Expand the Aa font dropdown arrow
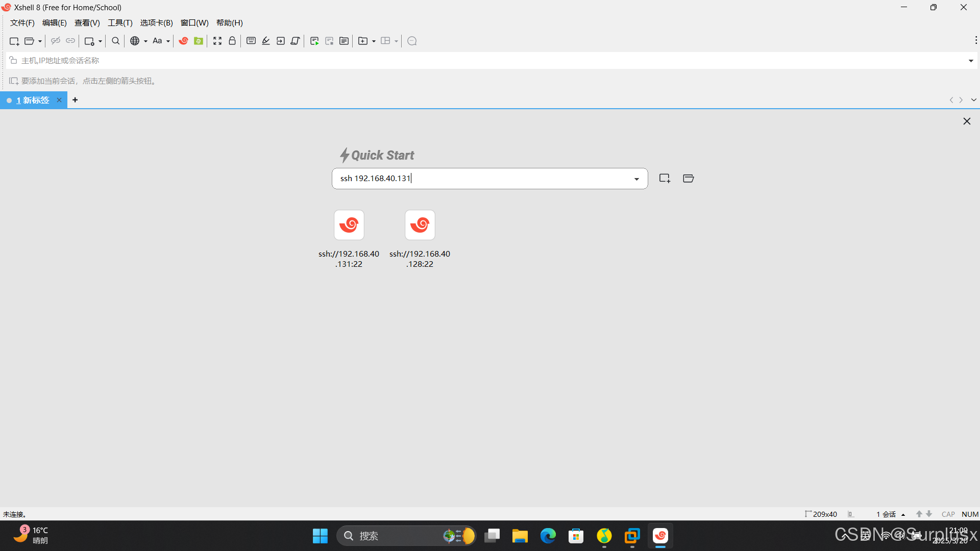The height and width of the screenshot is (551, 980). click(x=168, y=41)
